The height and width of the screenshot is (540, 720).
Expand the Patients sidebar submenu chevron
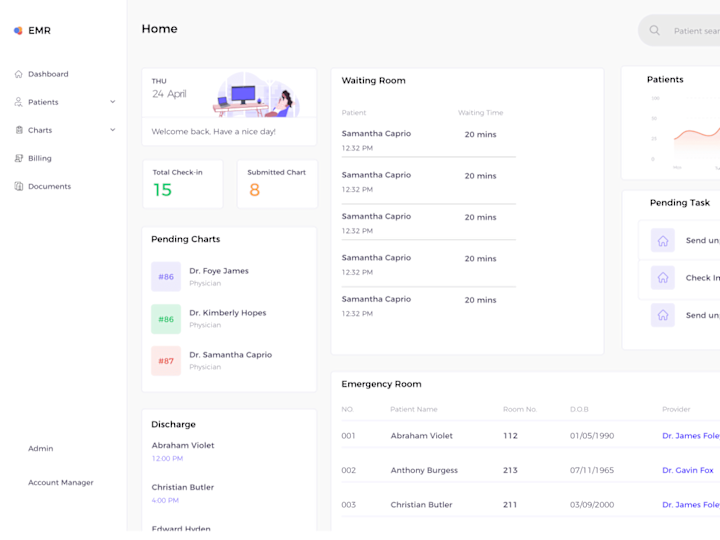tap(112, 102)
